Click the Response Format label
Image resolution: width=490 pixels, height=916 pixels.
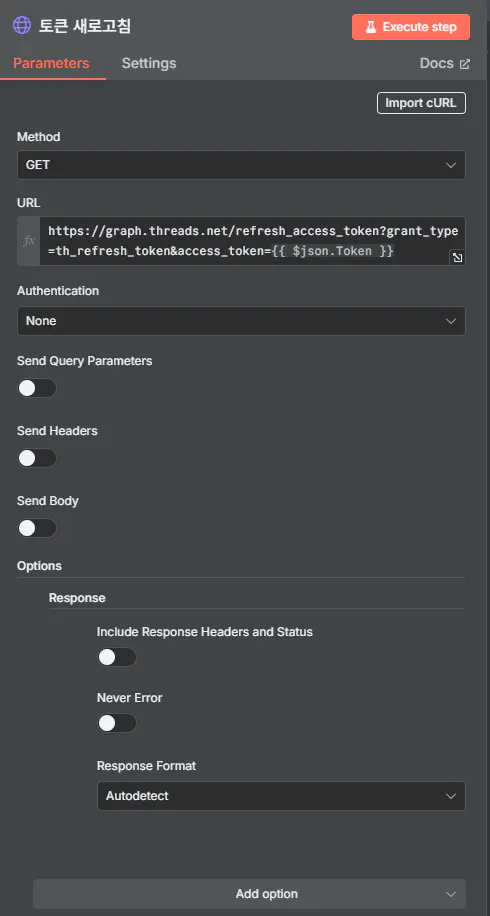click(x=147, y=765)
